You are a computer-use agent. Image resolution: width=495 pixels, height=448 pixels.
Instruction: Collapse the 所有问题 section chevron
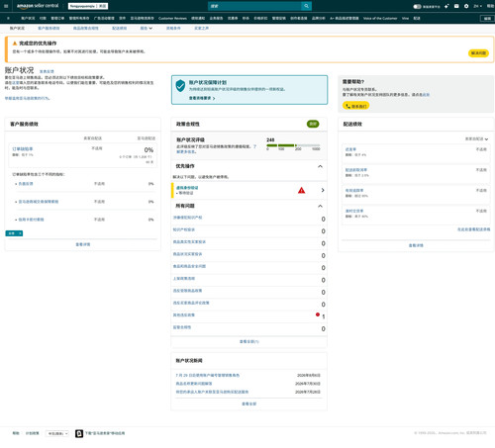320,206
